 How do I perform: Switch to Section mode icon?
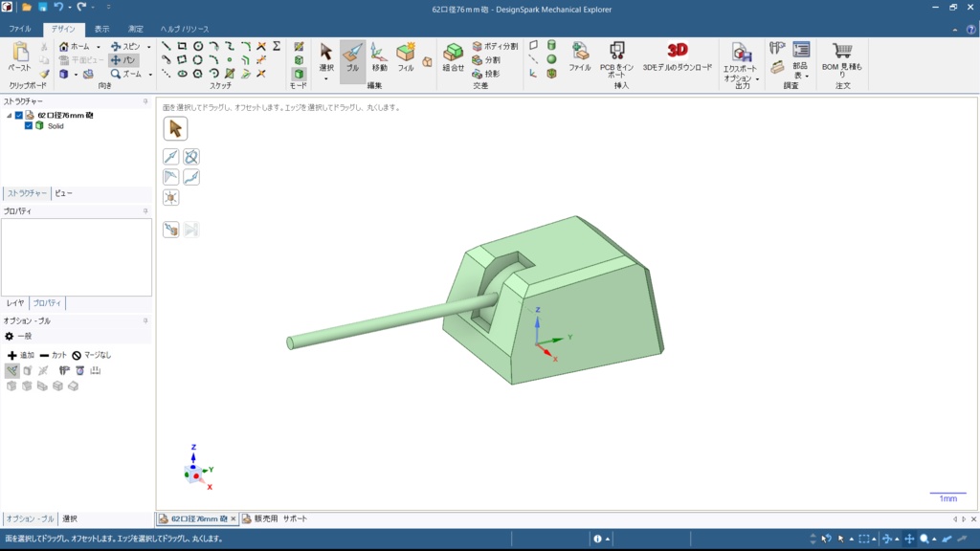pos(299,60)
